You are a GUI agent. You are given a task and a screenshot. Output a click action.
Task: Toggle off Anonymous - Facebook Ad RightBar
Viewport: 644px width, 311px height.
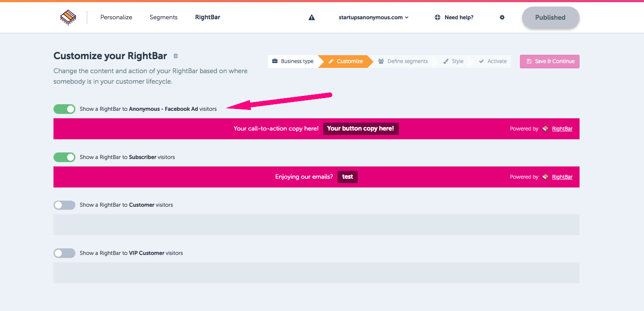(x=64, y=109)
